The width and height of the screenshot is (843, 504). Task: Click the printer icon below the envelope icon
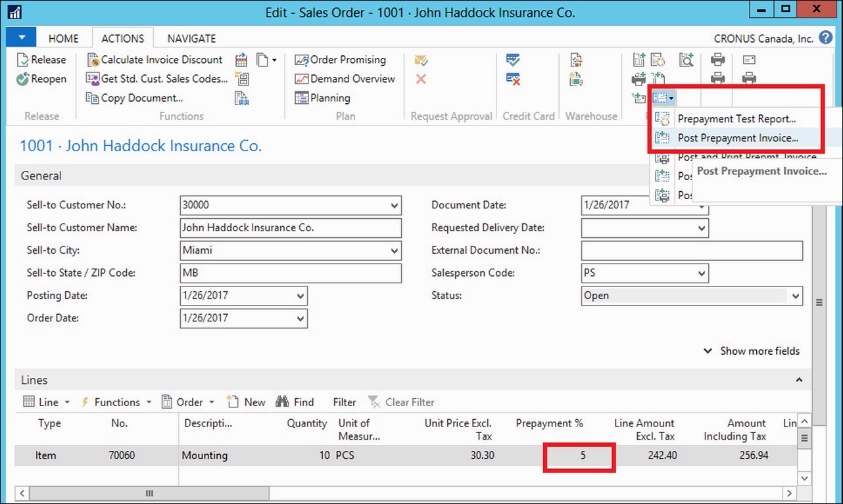point(749,79)
